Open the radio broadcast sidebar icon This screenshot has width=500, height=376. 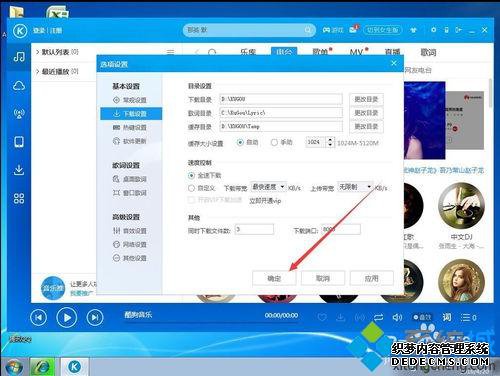19,113
